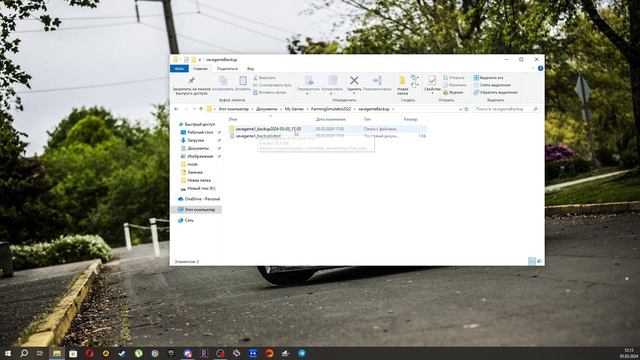Click Invert selection in the ribbon

[x=496, y=93]
